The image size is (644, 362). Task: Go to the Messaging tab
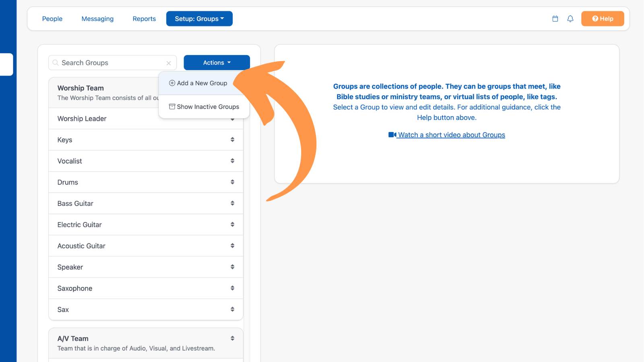pyautogui.click(x=97, y=19)
